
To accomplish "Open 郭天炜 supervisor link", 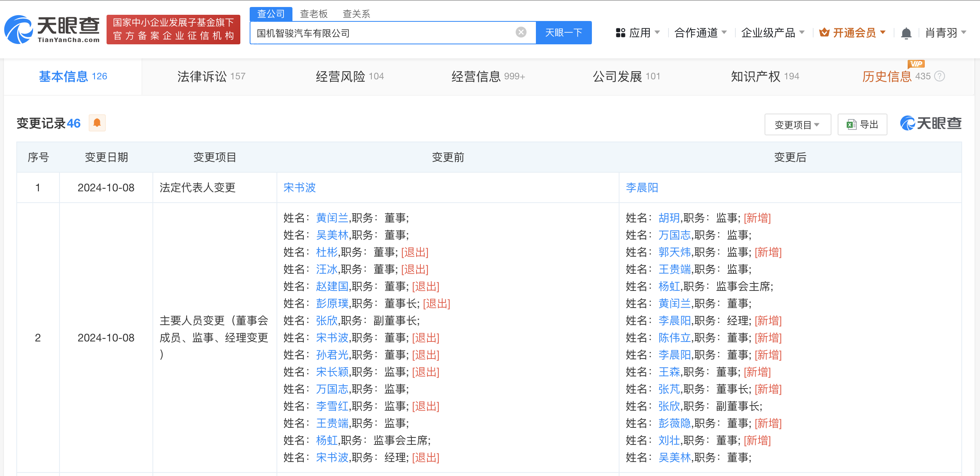I will pyautogui.click(x=674, y=252).
